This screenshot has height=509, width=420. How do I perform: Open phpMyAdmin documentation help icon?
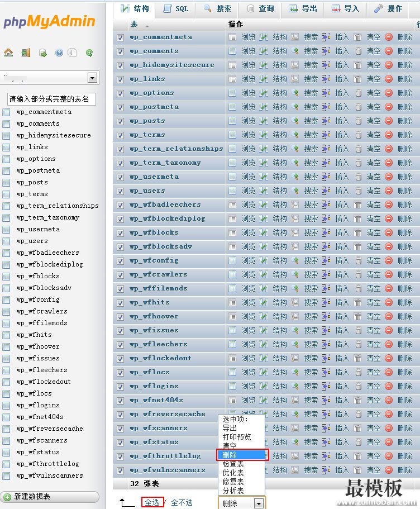(59, 53)
